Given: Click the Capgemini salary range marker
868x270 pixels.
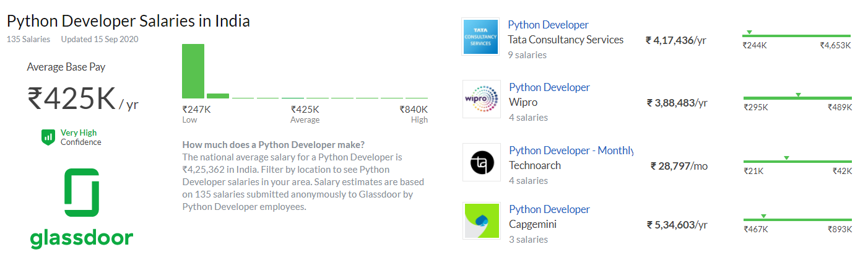Looking at the screenshot, I should point(763,216).
